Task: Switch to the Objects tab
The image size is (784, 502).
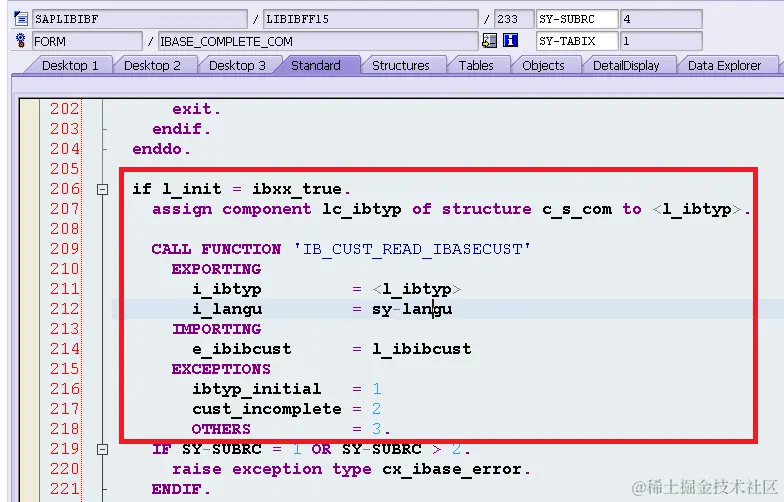Action: point(543,66)
